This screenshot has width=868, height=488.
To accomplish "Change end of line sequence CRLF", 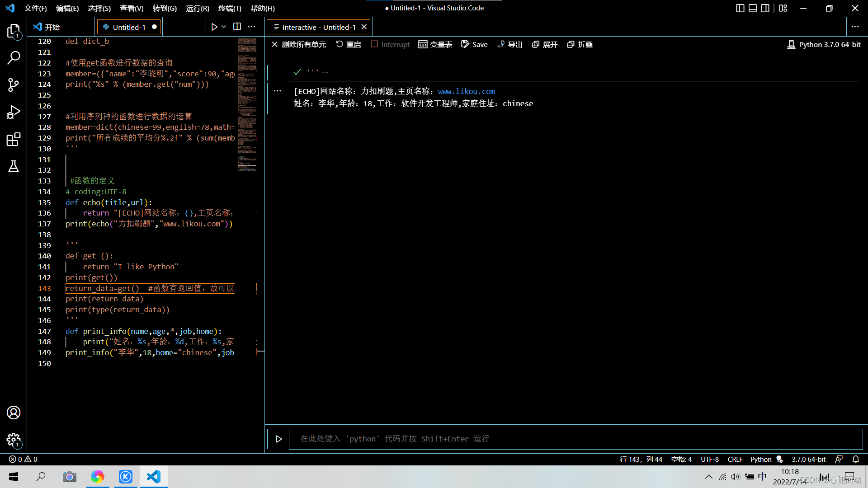I will pyautogui.click(x=735, y=459).
